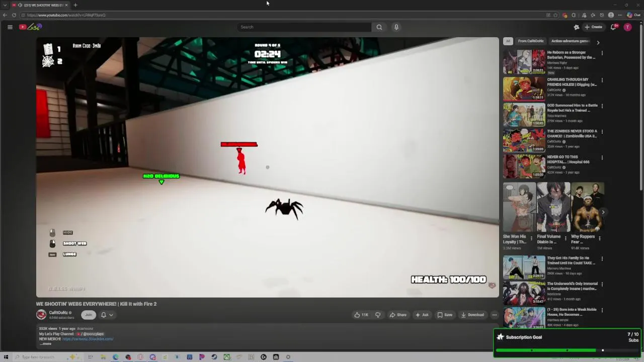Screen dimensions: 644x362
Task: Open 'Why Rappers Fear' short
Action: click(588, 207)
